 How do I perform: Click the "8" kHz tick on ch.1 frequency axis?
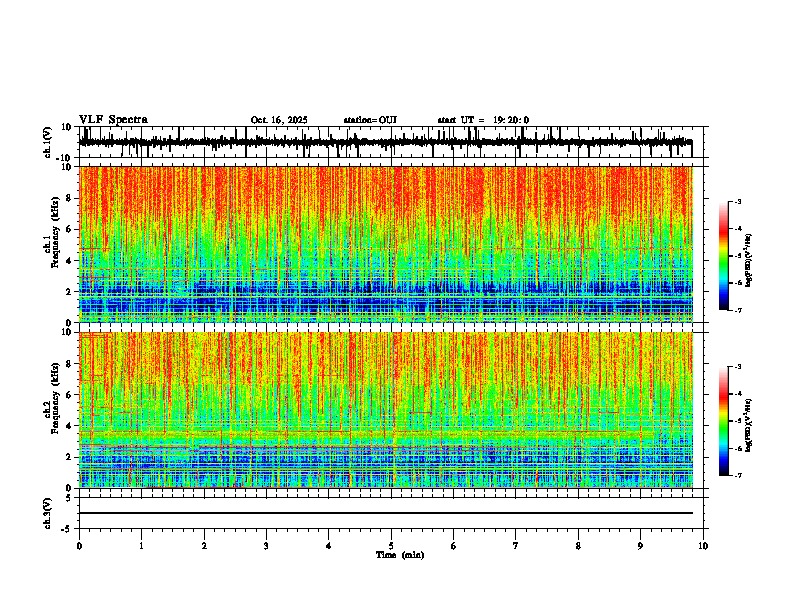click(x=69, y=198)
